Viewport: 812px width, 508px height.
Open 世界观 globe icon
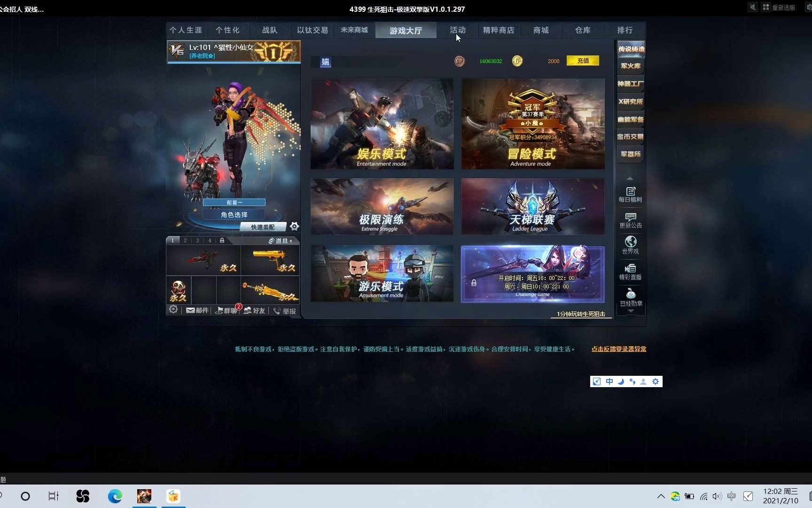pyautogui.click(x=631, y=246)
